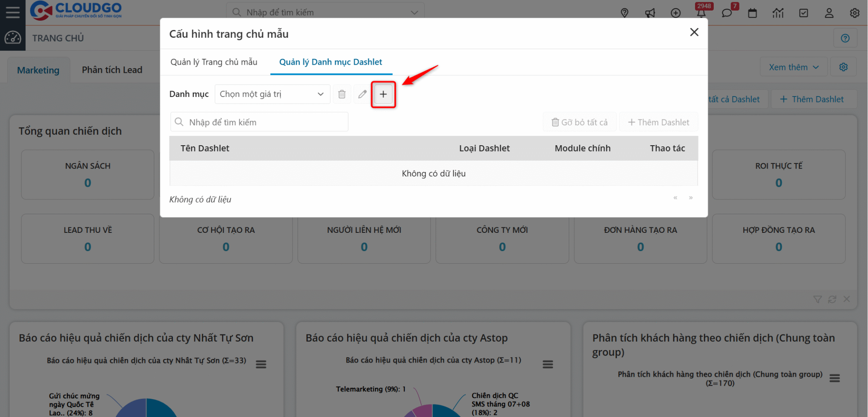
Task: Select Quản lý Danh mục Dashlet tab
Action: click(x=331, y=62)
